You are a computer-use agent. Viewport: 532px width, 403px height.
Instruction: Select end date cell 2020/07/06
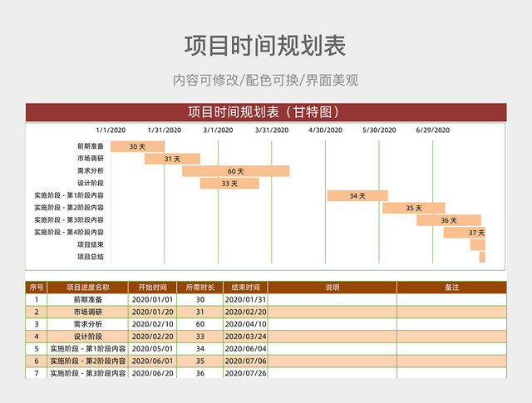tap(245, 361)
